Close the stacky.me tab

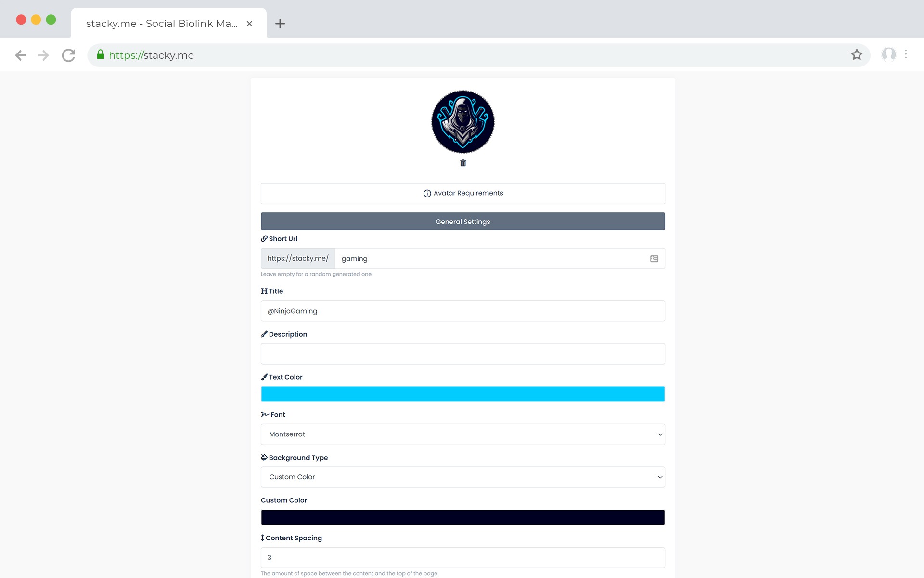click(x=249, y=24)
